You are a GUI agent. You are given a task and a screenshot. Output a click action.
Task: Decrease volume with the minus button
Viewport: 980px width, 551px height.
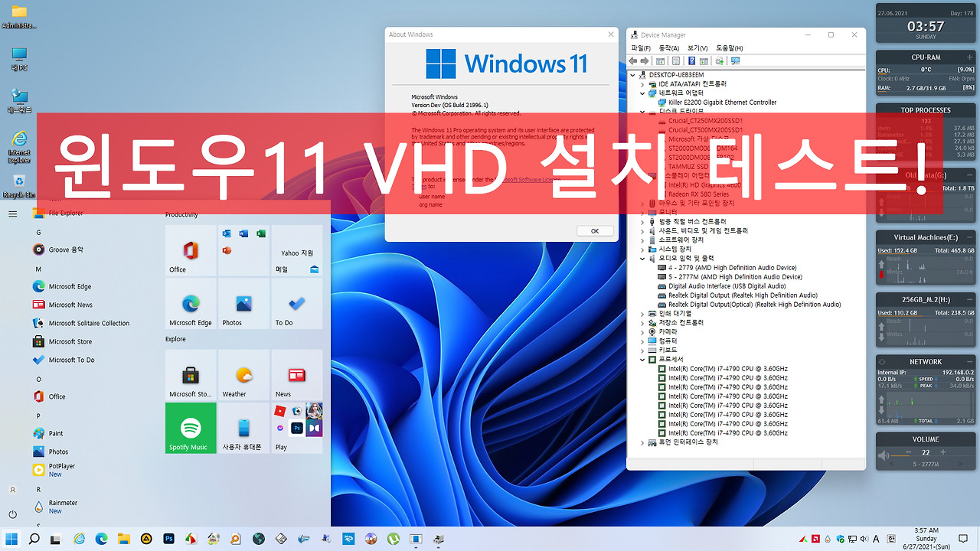908,452
